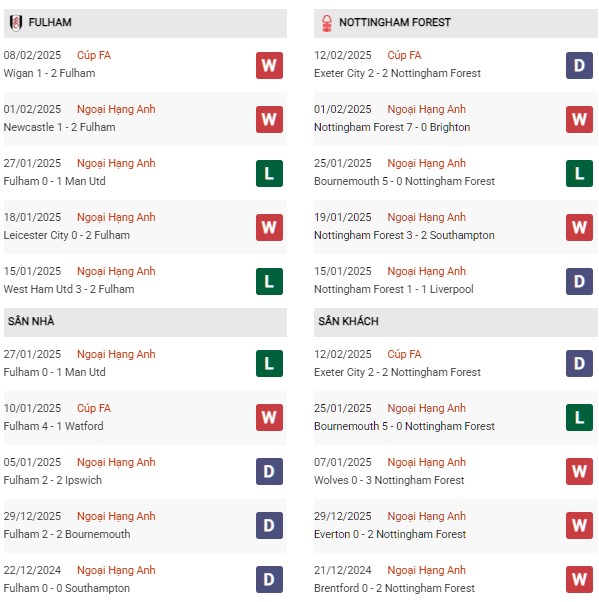Click the W badge for Nottingham Forest 7-0 Brighton
This screenshot has height=602, width=599.
click(579, 119)
